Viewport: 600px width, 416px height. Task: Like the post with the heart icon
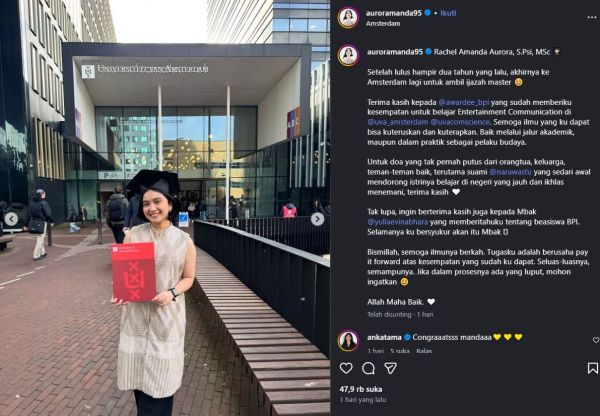point(346,368)
